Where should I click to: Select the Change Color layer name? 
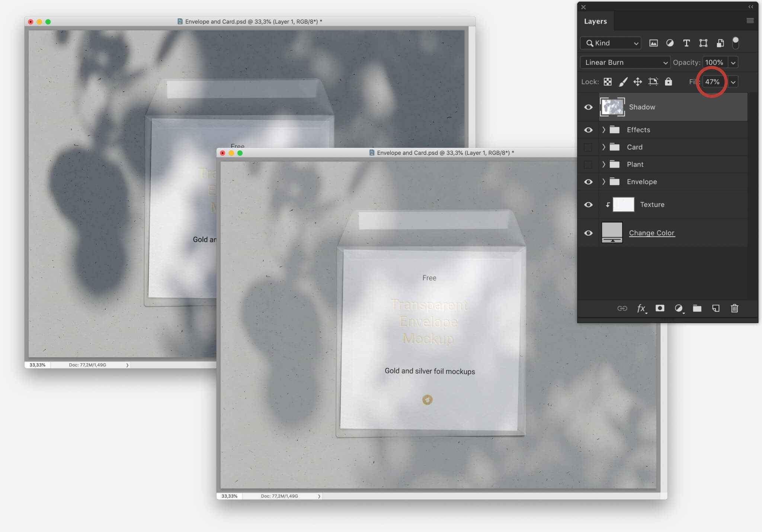pos(651,233)
